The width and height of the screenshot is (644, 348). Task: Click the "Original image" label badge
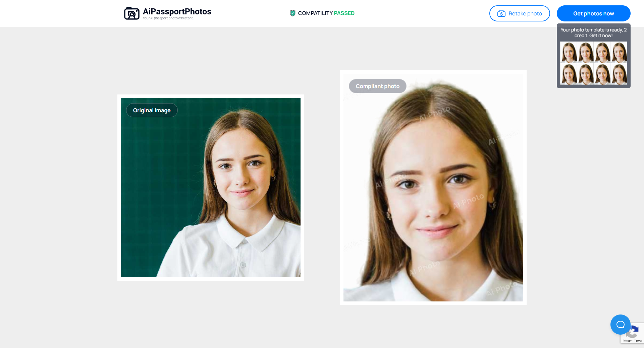tap(152, 110)
